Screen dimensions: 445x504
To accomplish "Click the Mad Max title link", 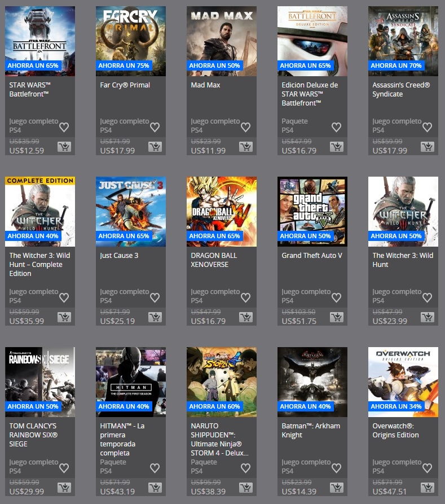I will (206, 85).
